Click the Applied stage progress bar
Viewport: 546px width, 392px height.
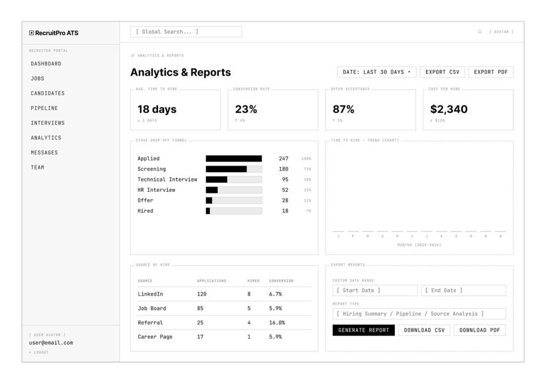[233, 158]
